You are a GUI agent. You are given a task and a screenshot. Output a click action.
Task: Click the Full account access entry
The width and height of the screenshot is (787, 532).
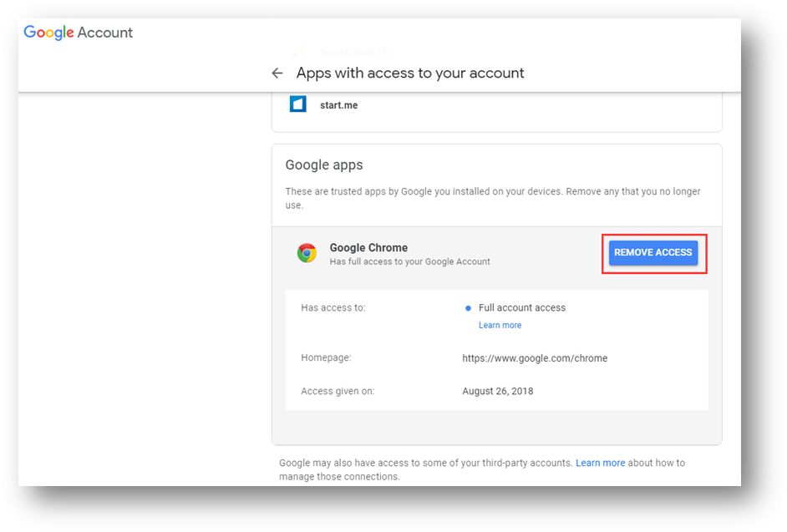tap(522, 307)
